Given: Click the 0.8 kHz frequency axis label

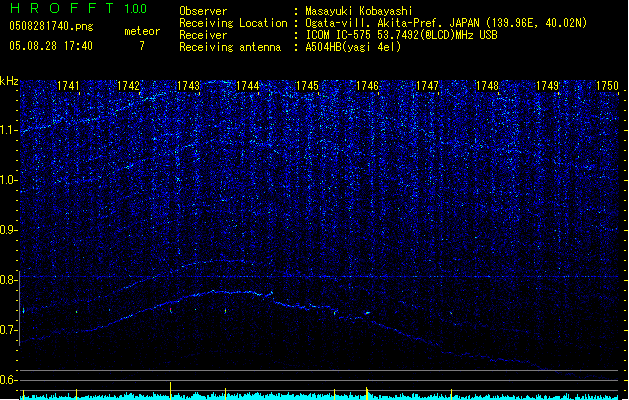Looking at the screenshot, I should click(x=8, y=280).
